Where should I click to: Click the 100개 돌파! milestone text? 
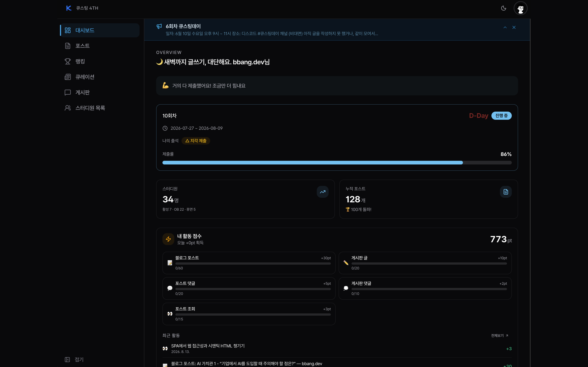358,209
